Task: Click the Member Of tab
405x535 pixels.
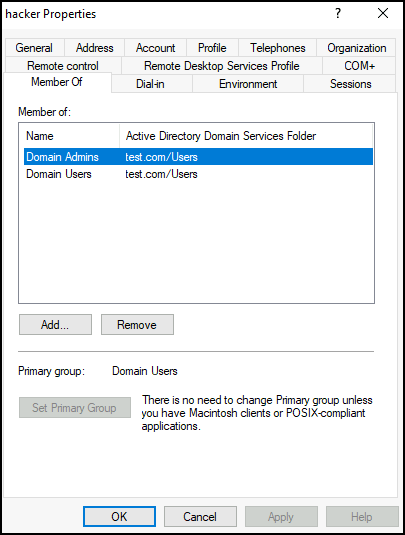Action: pyautogui.click(x=57, y=82)
